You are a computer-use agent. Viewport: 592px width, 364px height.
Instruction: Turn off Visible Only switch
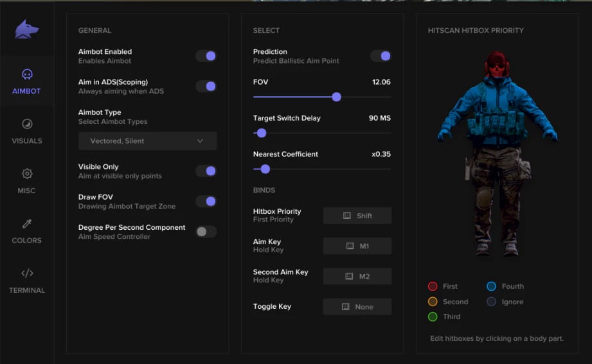pyautogui.click(x=206, y=171)
